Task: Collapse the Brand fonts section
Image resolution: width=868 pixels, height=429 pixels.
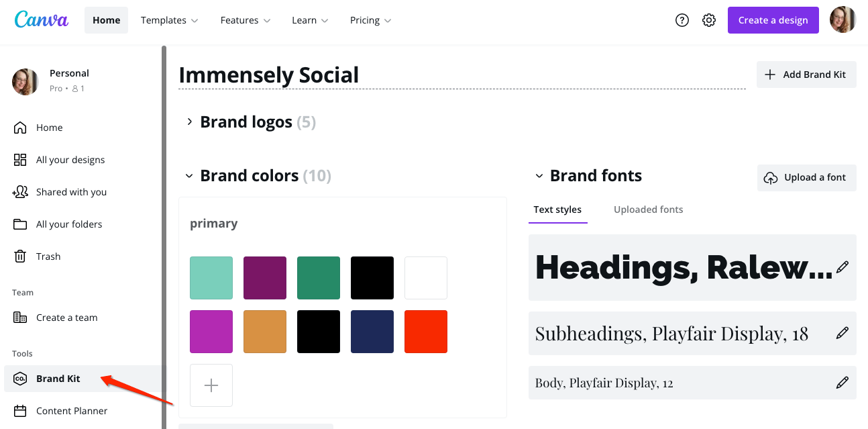Action: coord(539,176)
